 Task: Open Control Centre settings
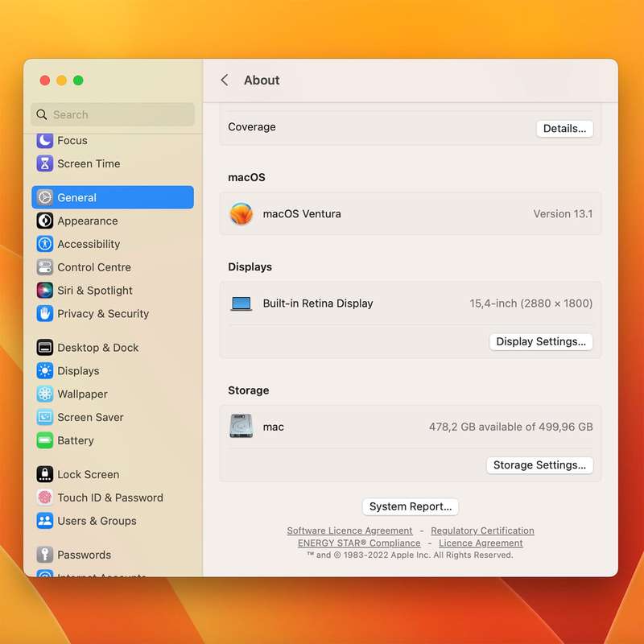click(x=113, y=267)
